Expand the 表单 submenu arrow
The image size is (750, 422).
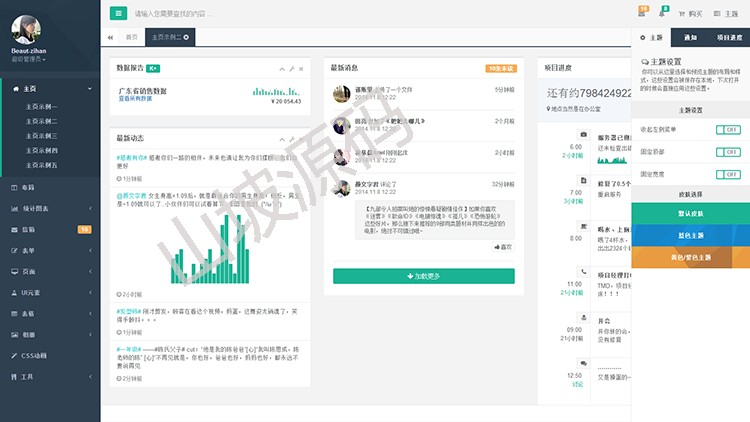(90, 251)
